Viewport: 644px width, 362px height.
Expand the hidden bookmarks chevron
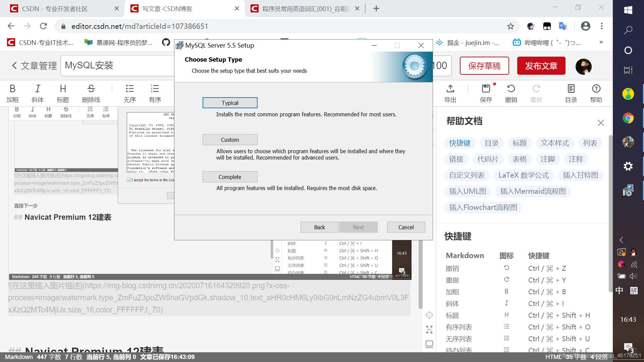point(601,42)
